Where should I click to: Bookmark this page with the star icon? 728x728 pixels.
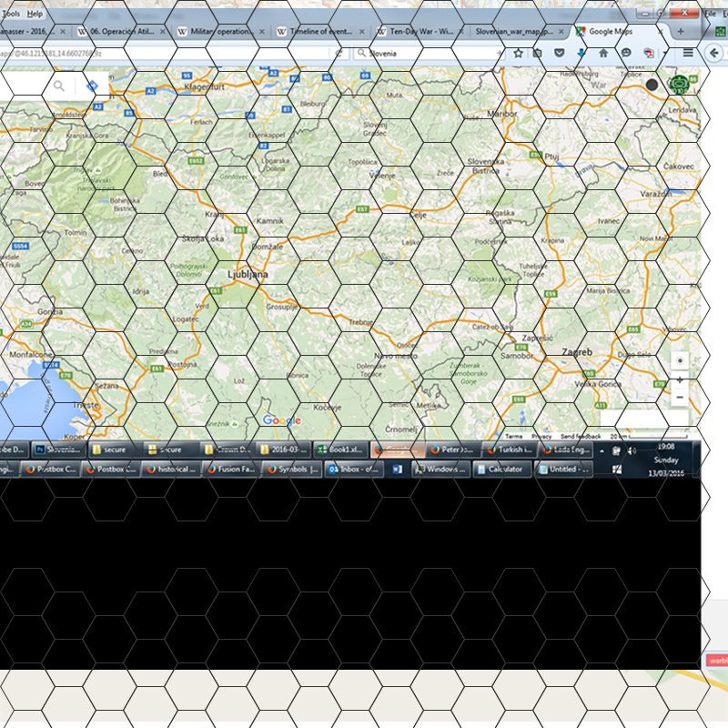click(518, 54)
